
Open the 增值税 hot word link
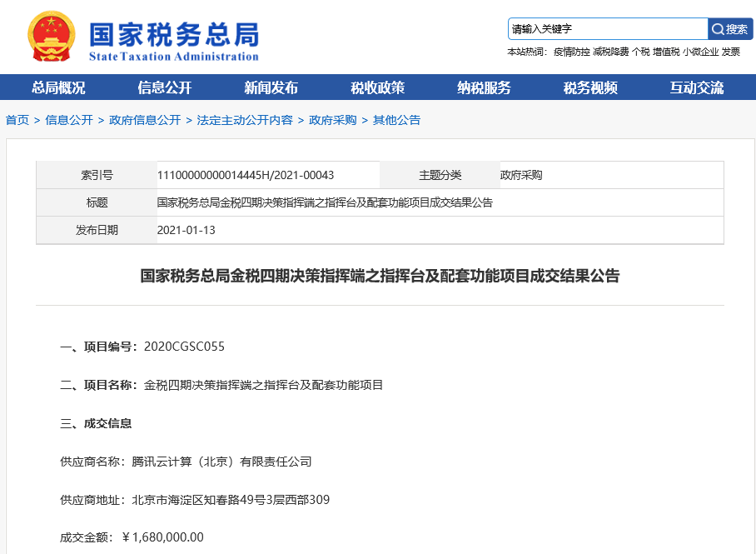666,52
